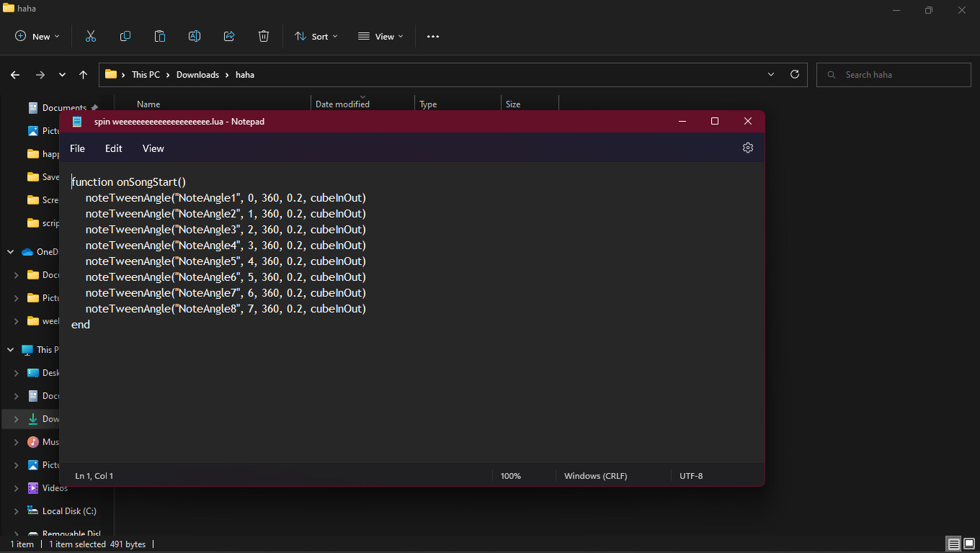Click UTF-8 encoding in Notepad status bar
The height and width of the screenshot is (553, 980).
(691, 476)
